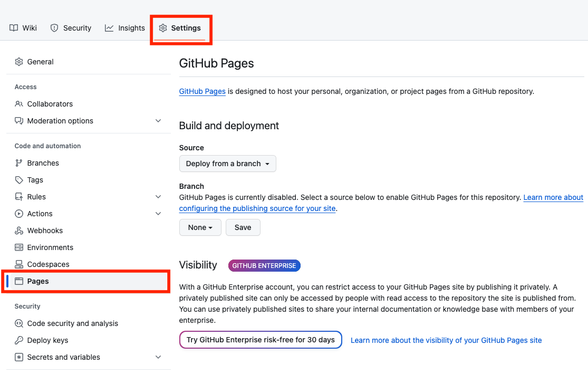Open the Deploy from a branch dropdown
The width and height of the screenshot is (588, 374).
pyautogui.click(x=228, y=164)
